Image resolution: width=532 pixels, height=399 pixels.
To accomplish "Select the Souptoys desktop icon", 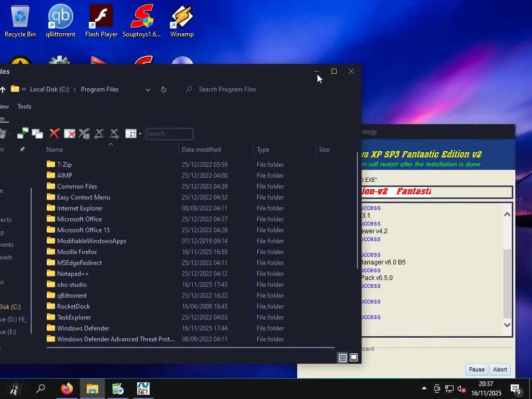I will click(141, 21).
